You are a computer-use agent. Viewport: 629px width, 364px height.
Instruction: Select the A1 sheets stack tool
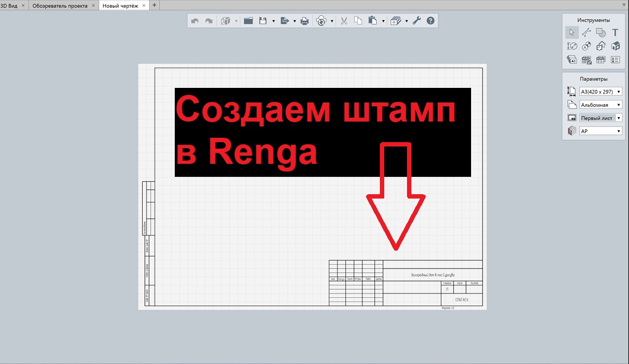coord(571,60)
